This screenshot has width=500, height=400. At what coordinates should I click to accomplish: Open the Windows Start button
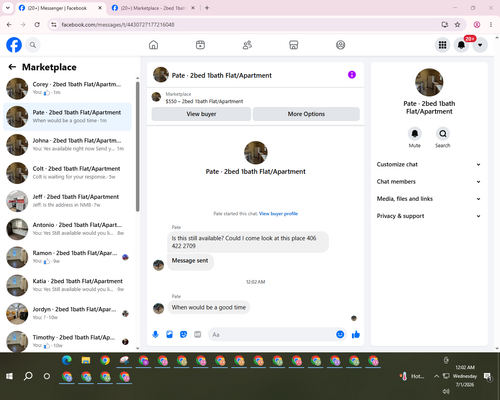coord(9,376)
